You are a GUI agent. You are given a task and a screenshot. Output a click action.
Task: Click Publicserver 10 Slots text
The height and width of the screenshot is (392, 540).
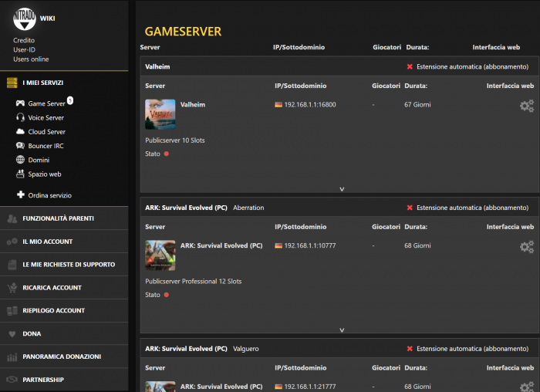coord(175,140)
